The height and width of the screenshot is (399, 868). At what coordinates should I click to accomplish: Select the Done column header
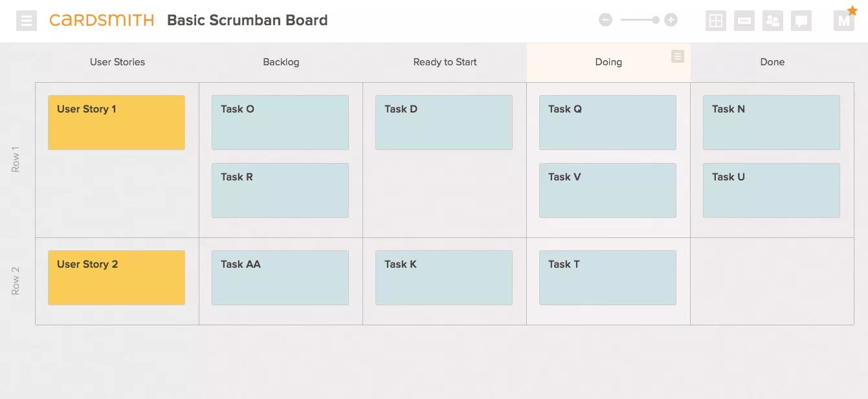point(772,62)
